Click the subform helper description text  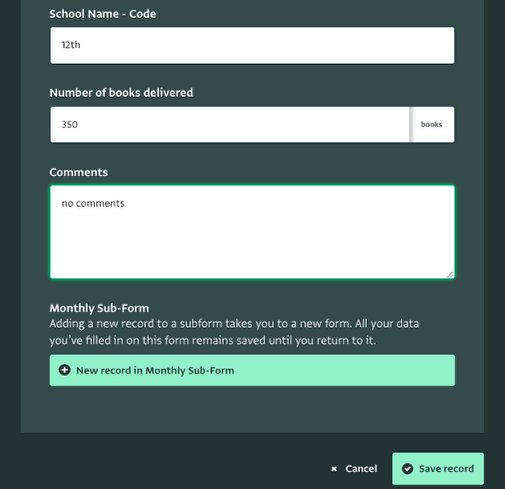(x=234, y=332)
